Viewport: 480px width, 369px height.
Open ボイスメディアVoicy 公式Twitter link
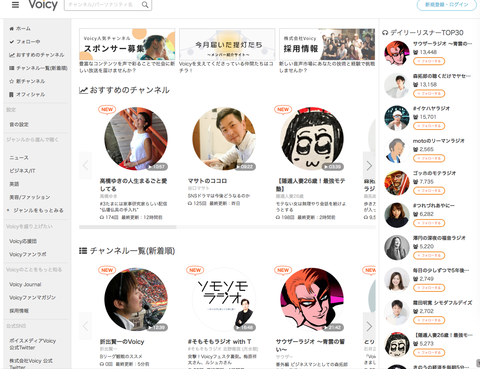[33, 344]
